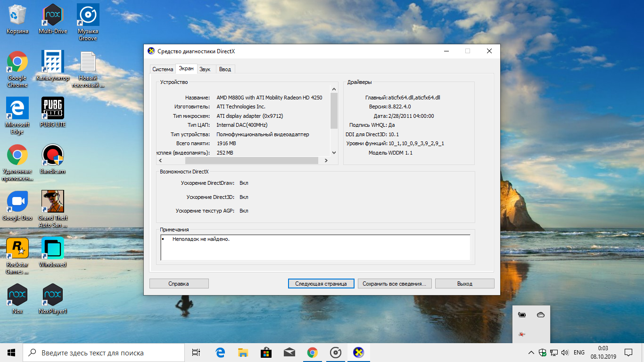Screen dimensions: 644x362
Task: Open Grand Theft Auto San Andreas shortcut
Action: point(52,202)
